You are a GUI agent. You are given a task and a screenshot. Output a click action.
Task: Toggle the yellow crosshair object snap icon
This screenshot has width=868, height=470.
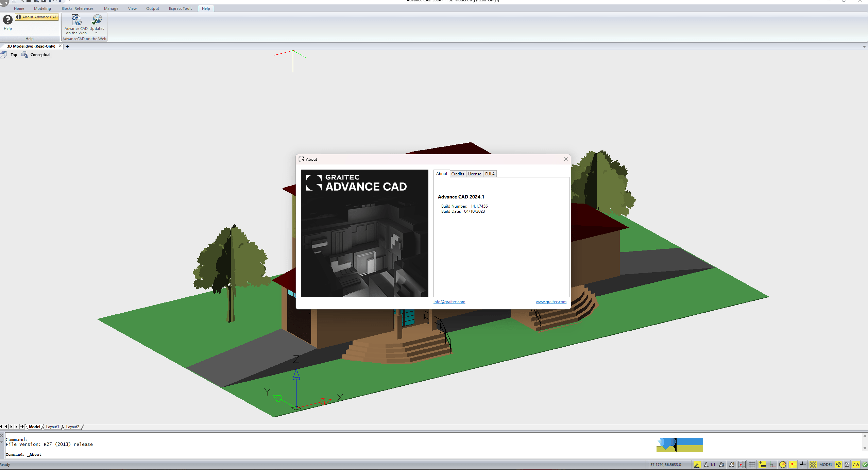pyautogui.click(x=793, y=465)
